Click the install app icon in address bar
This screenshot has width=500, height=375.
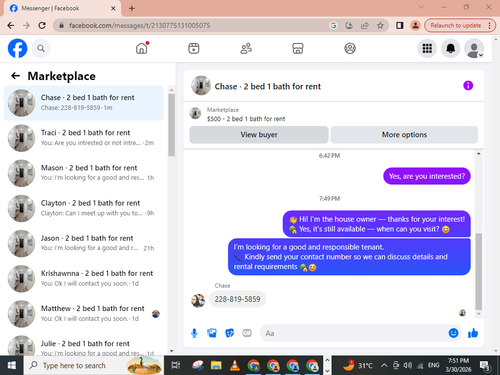(349, 25)
